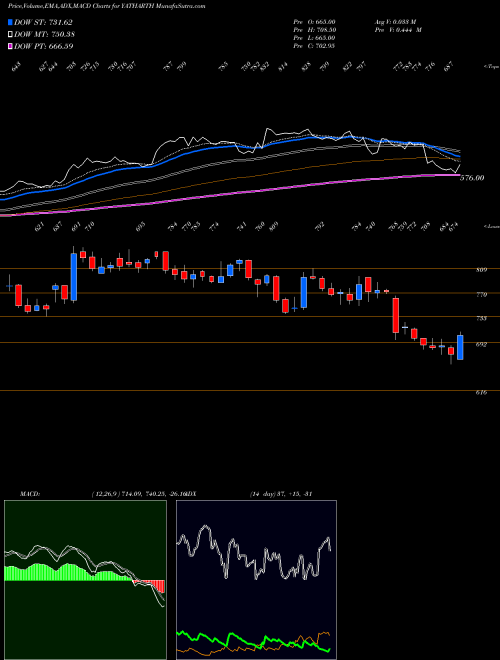Screen dimensions: 500x660
Task: Click the MACD parameters text '(12,26,9)'
Action: (x=104, y=494)
